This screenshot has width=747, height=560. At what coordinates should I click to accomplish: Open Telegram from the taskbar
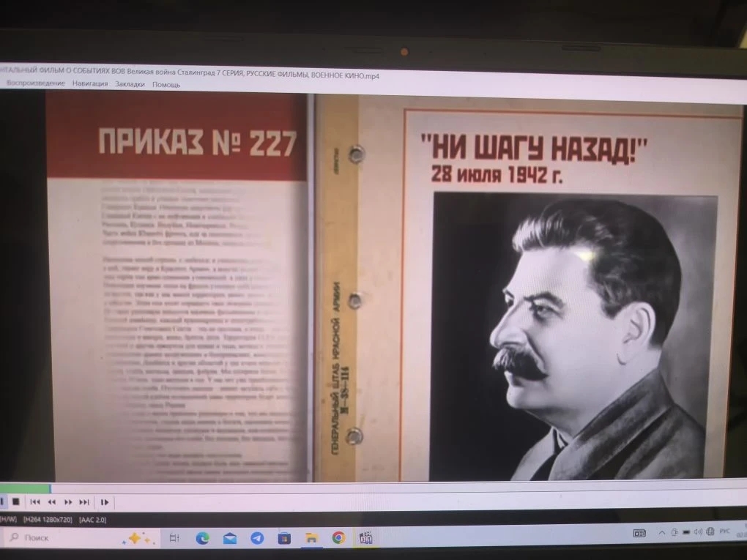coord(257,538)
